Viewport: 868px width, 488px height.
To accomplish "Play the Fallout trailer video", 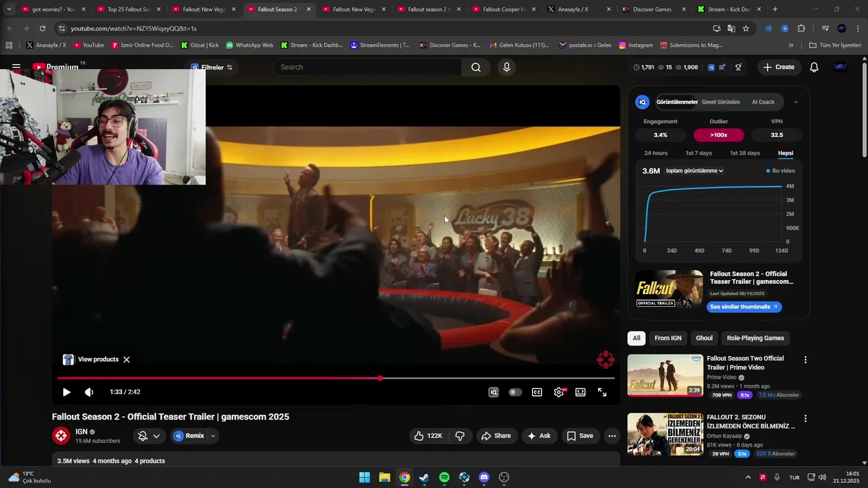I will point(66,392).
